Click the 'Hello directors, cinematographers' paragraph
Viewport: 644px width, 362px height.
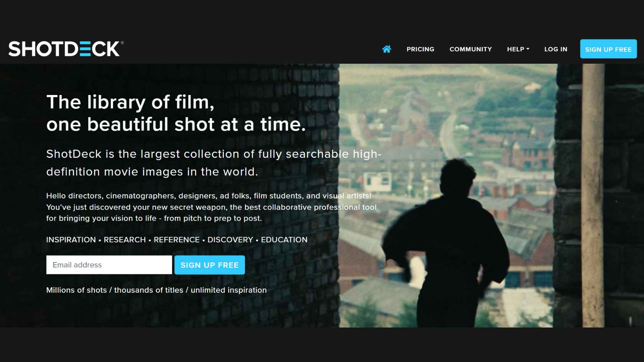pyautogui.click(x=211, y=207)
